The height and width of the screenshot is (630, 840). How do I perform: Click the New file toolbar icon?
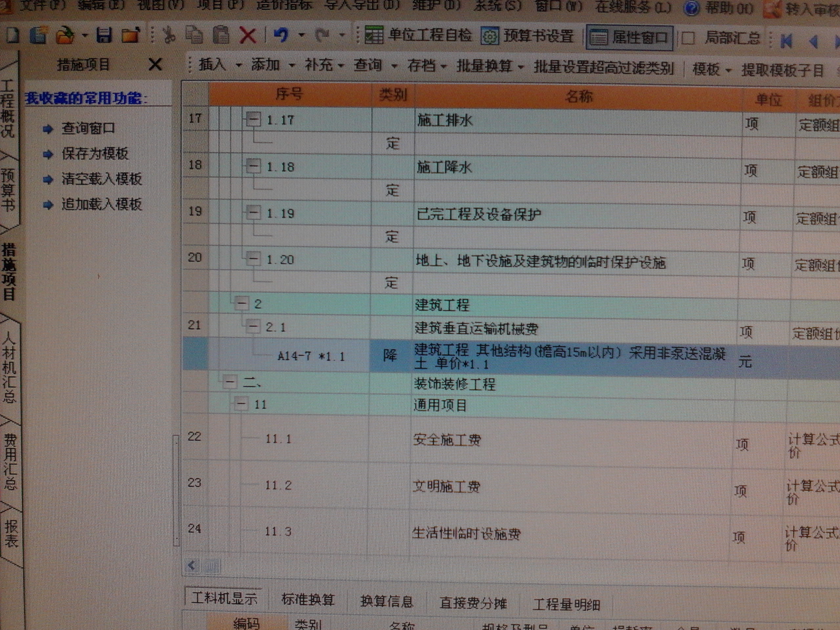click(x=12, y=36)
